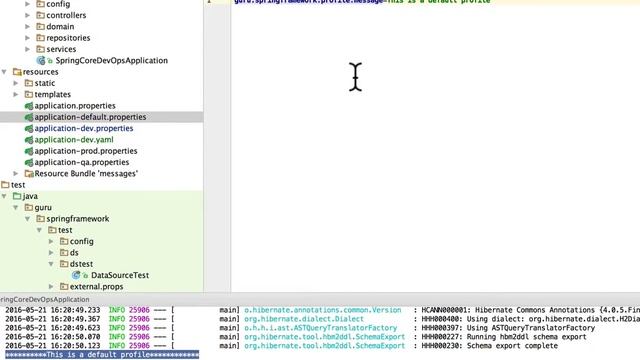This screenshot has height=360, width=640.
Task: Expand Resource Bundle 'messages'
Action: [16, 173]
